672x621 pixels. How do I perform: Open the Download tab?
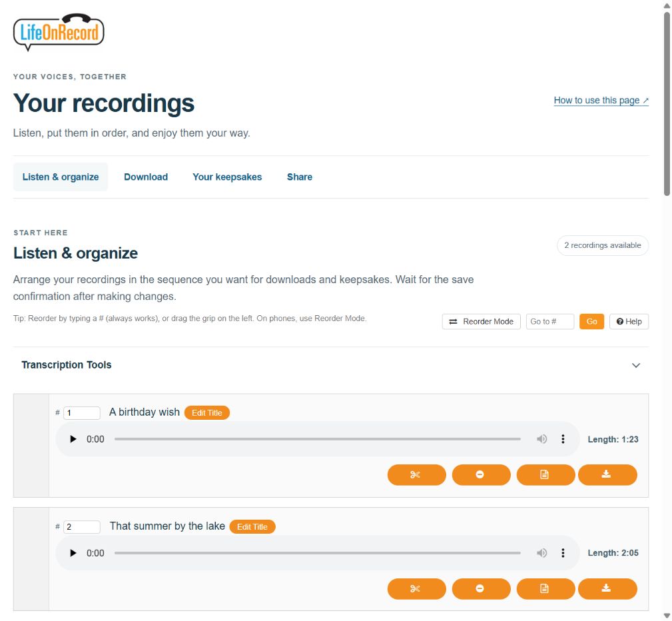point(146,177)
